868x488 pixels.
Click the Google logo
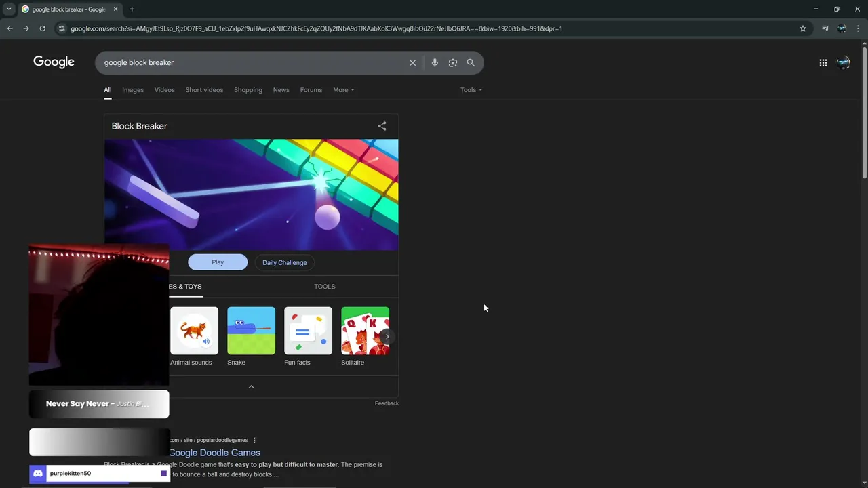tap(54, 62)
